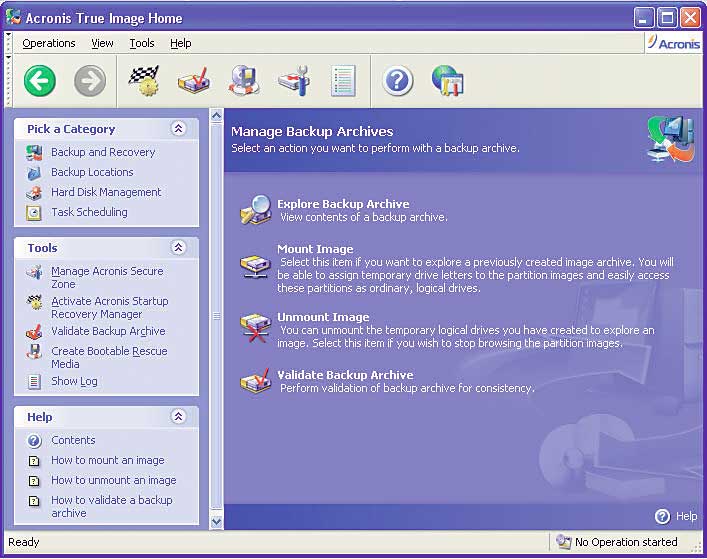Screen dimensions: 707x559
Task: Click main-pane Validate Backup Archive checkmark icon
Action: (x=255, y=381)
